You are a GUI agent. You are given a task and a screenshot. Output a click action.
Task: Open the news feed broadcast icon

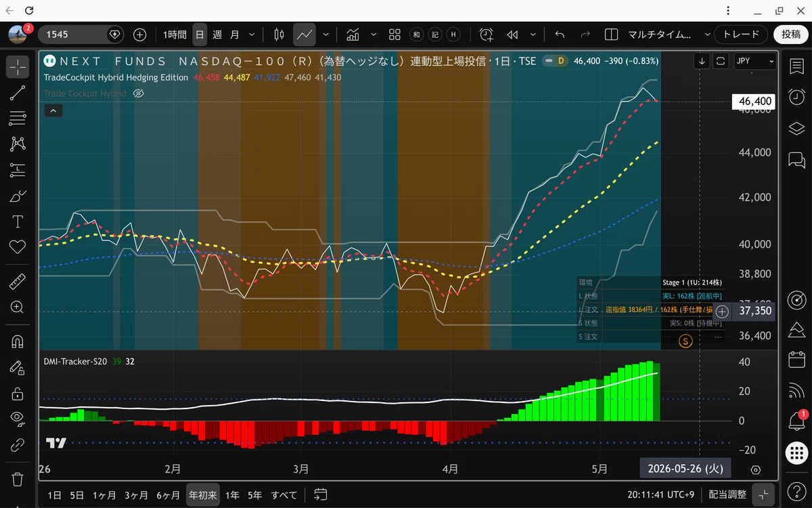coord(796,390)
